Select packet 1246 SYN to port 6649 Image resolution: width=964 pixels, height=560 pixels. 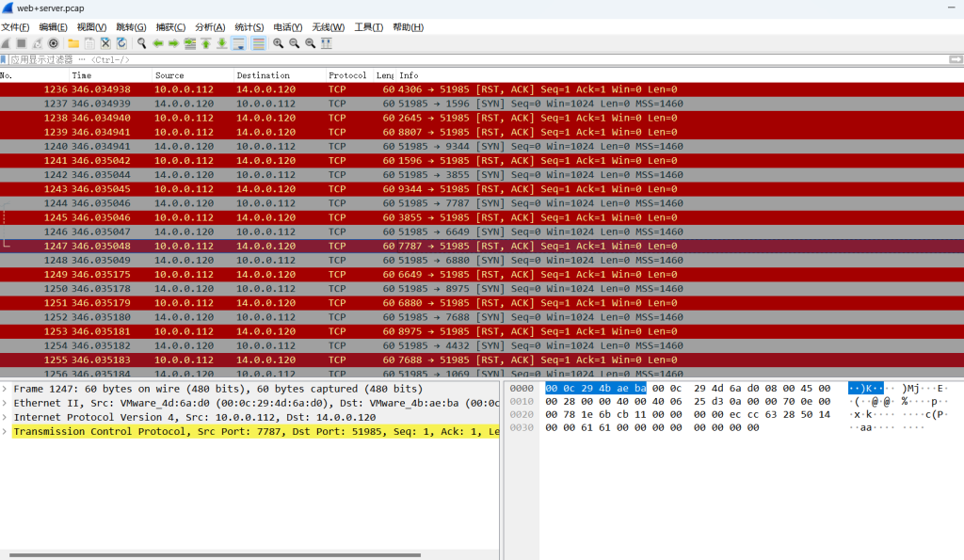click(x=482, y=232)
